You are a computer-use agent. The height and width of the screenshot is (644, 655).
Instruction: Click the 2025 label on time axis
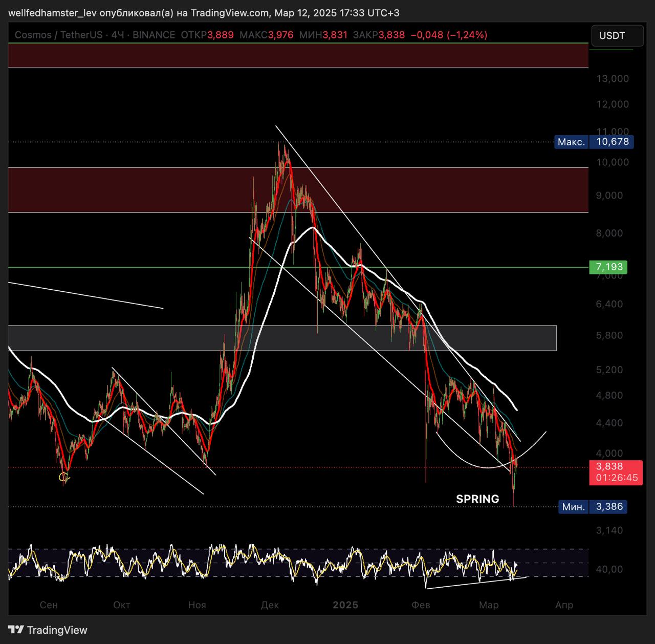345,605
